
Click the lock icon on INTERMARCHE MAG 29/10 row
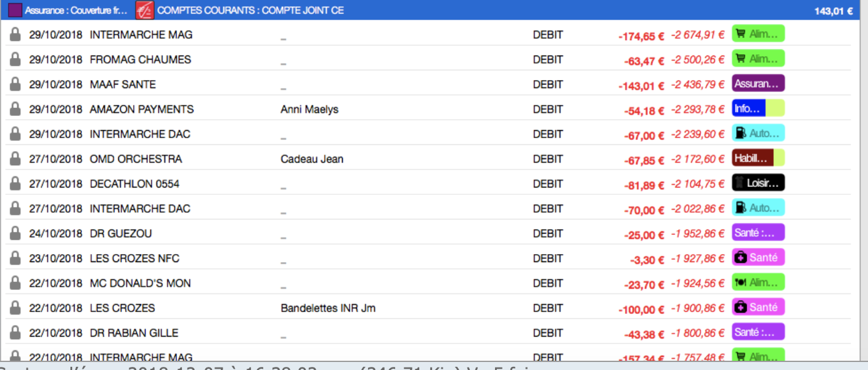click(x=15, y=35)
